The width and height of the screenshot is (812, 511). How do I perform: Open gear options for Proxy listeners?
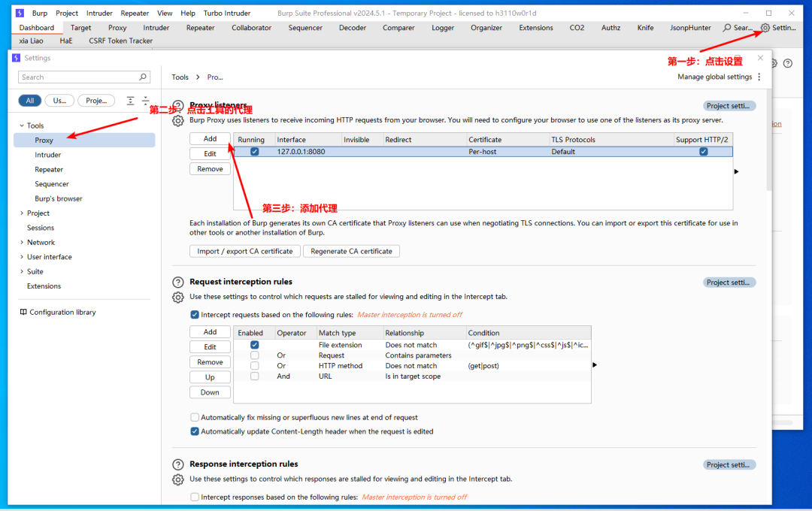pyautogui.click(x=177, y=121)
